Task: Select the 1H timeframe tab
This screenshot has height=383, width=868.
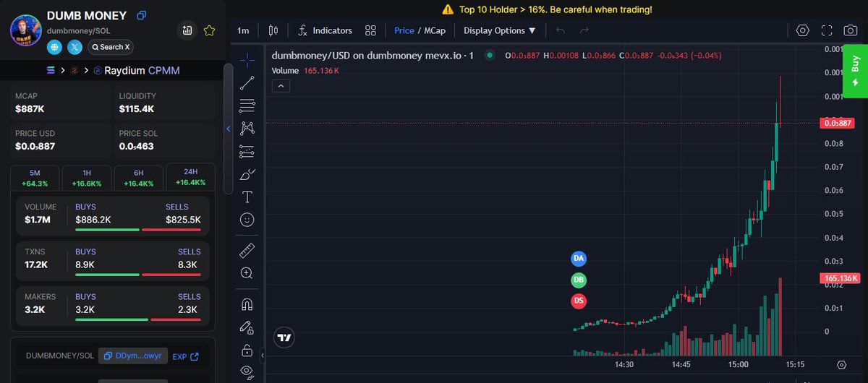Action: click(x=87, y=178)
